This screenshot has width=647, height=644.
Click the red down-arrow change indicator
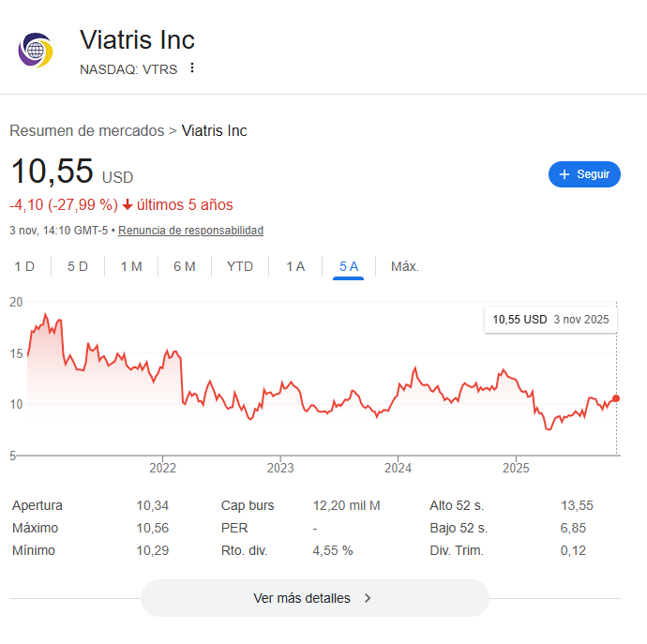[128, 204]
